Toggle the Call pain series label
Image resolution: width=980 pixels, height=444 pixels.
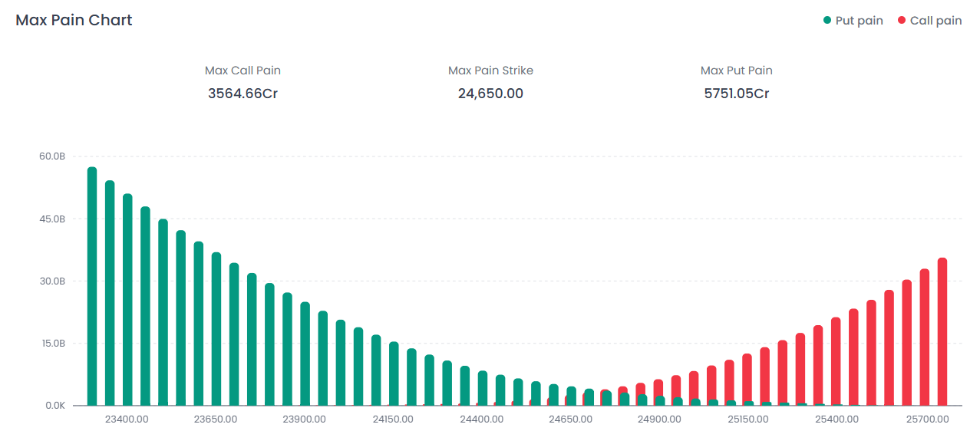(x=935, y=21)
